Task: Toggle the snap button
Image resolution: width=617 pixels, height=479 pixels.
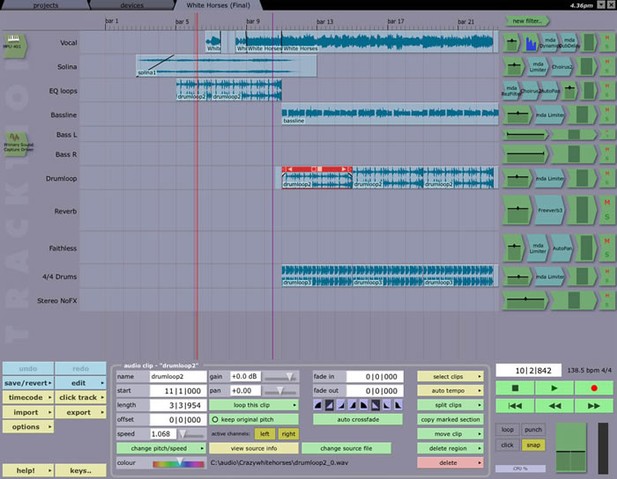Action: [533, 443]
